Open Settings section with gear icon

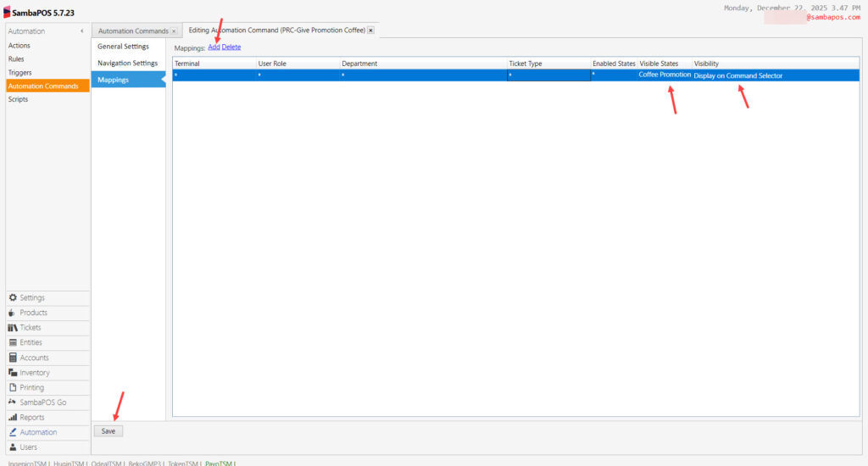tap(13, 298)
